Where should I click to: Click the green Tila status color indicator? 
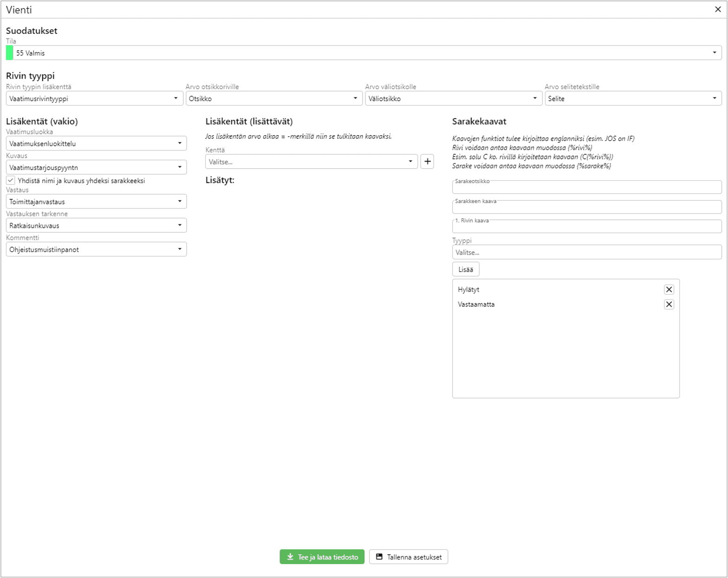[9, 53]
